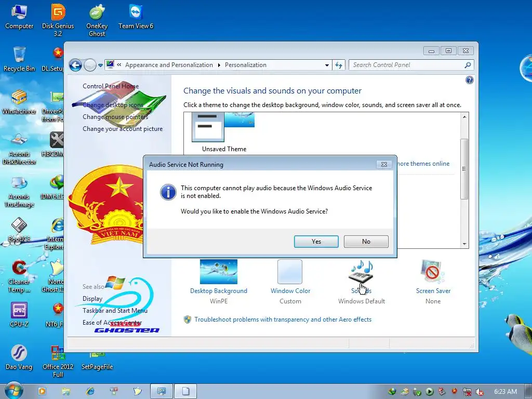Open Acronis TrueImage desktop icon
The height and width of the screenshot is (399, 532).
pos(19,192)
